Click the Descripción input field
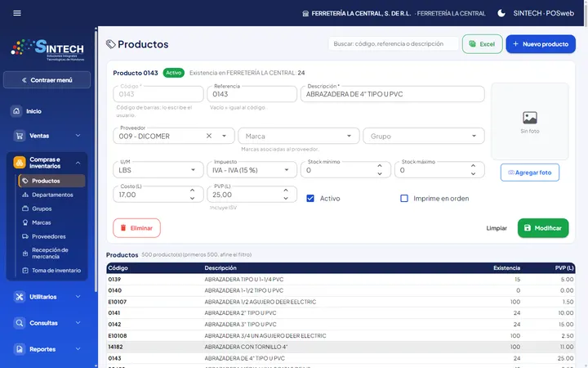The width and height of the screenshot is (588, 368). [x=392, y=94]
